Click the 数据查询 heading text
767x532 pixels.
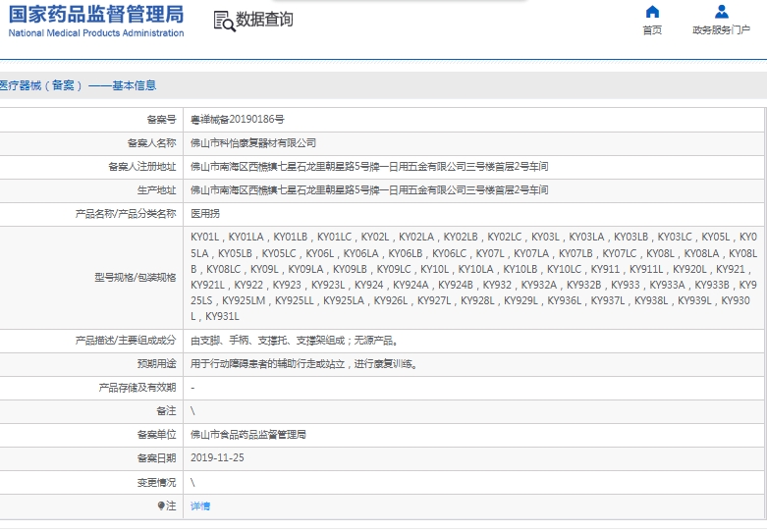(x=264, y=20)
